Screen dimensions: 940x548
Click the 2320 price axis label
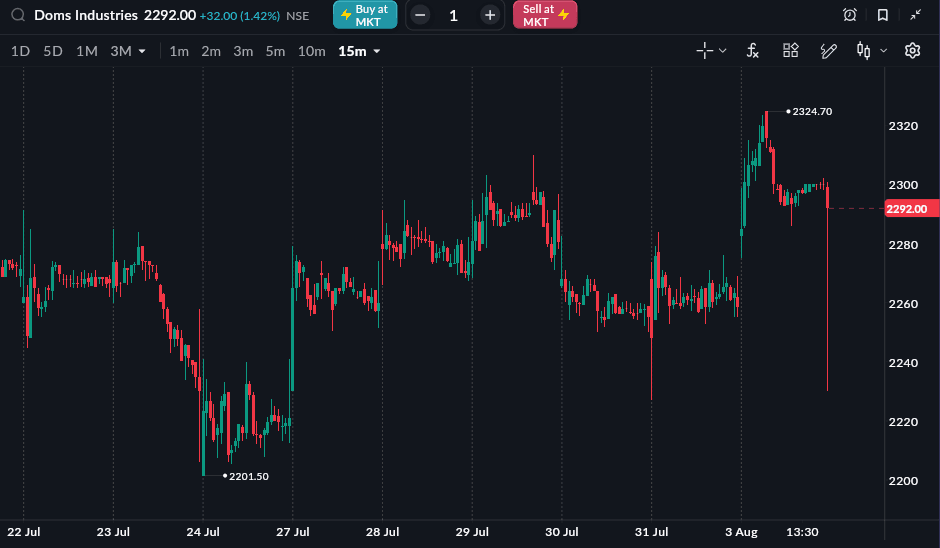pyautogui.click(x=903, y=126)
